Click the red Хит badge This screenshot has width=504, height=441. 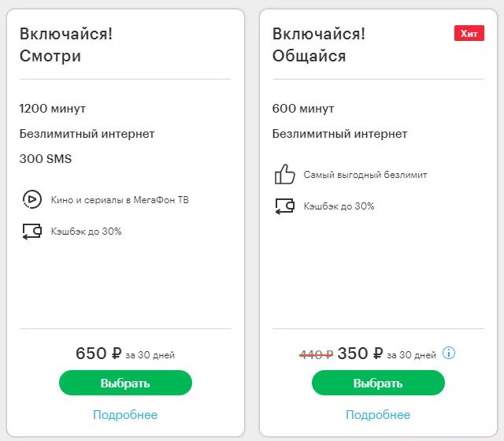(x=469, y=33)
